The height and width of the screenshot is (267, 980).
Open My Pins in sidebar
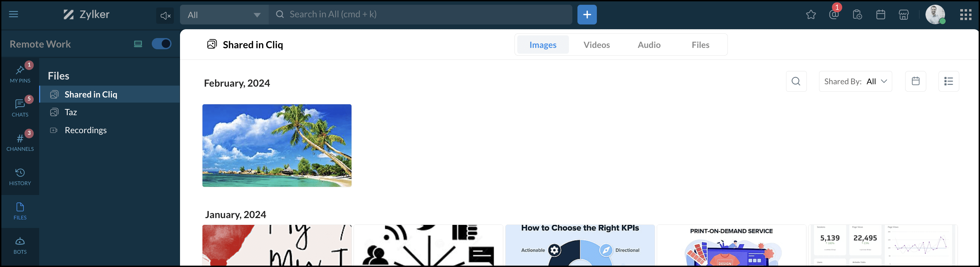20,73
